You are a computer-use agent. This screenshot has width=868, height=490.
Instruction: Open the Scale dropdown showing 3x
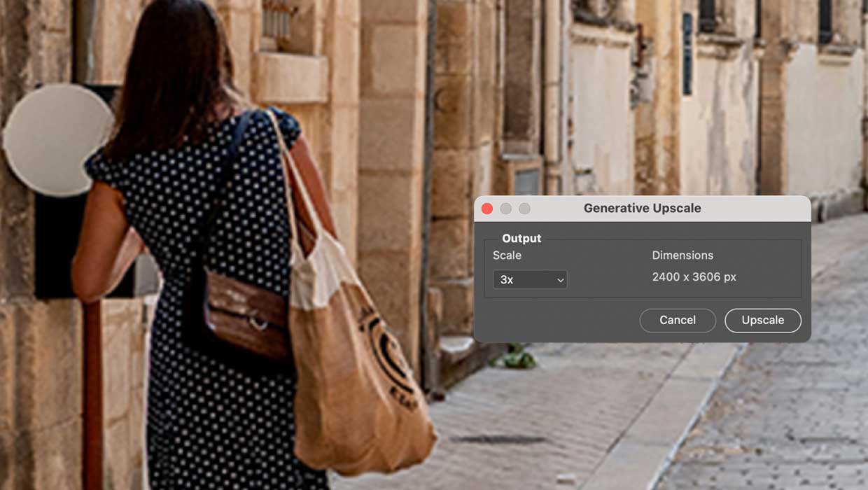click(x=530, y=279)
